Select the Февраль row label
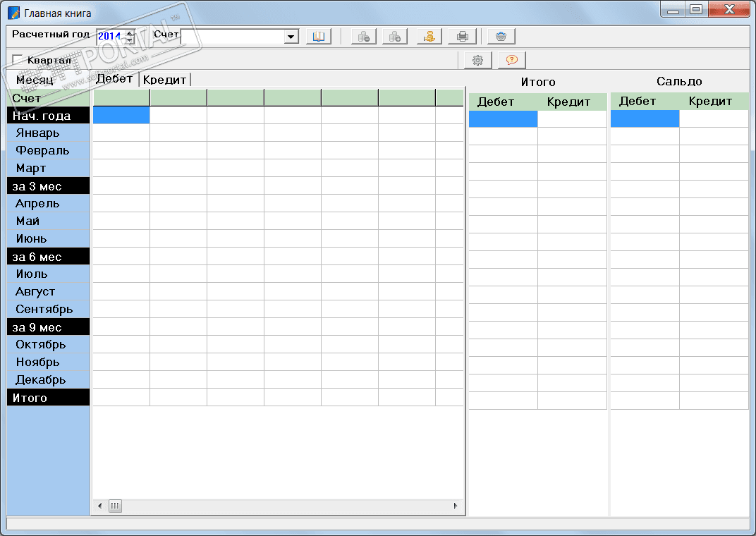The image size is (756, 536). tap(48, 150)
